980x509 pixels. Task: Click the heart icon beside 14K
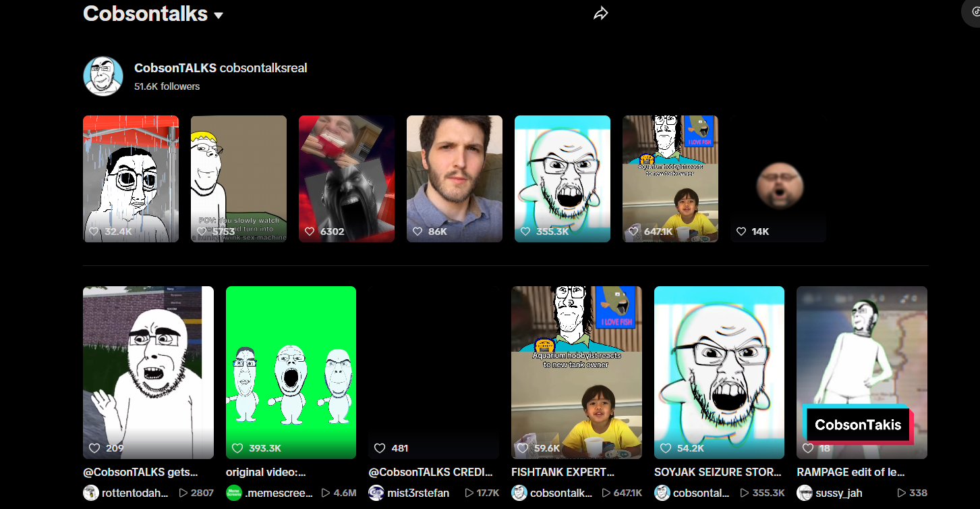(741, 232)
